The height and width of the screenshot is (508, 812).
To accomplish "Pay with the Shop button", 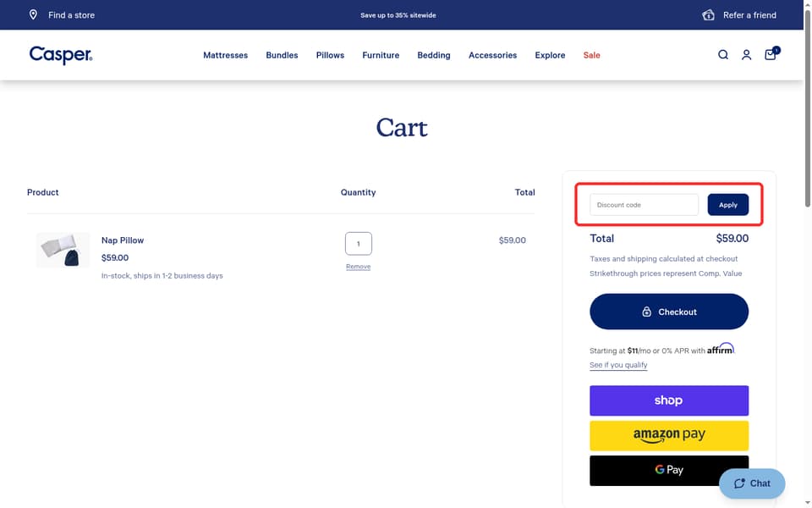I will coord(668,400).
